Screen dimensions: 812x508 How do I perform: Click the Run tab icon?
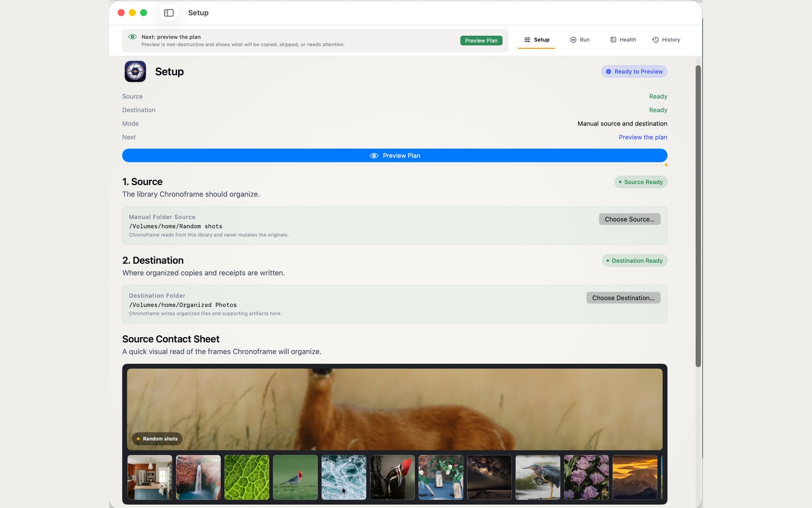573,40
